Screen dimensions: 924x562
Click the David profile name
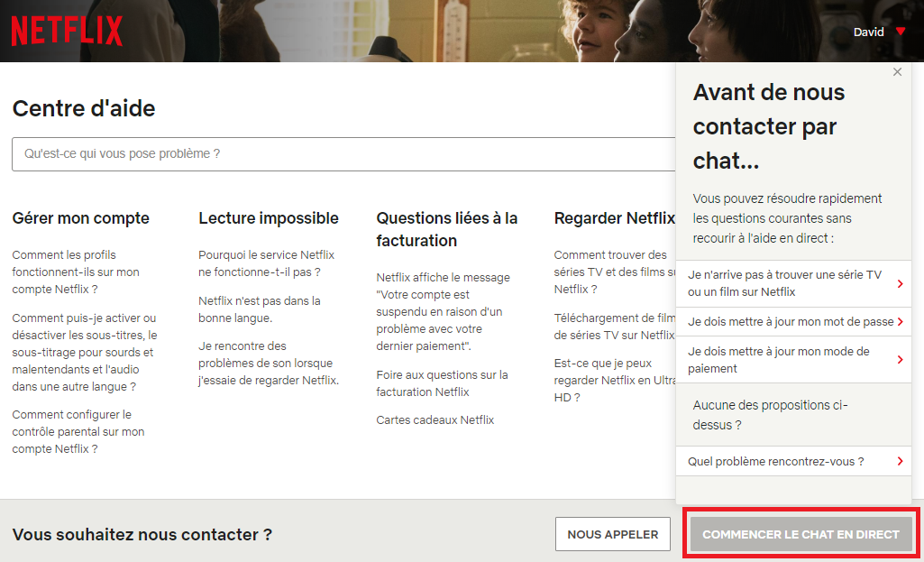pyautogui.click(x=868, y=32)
